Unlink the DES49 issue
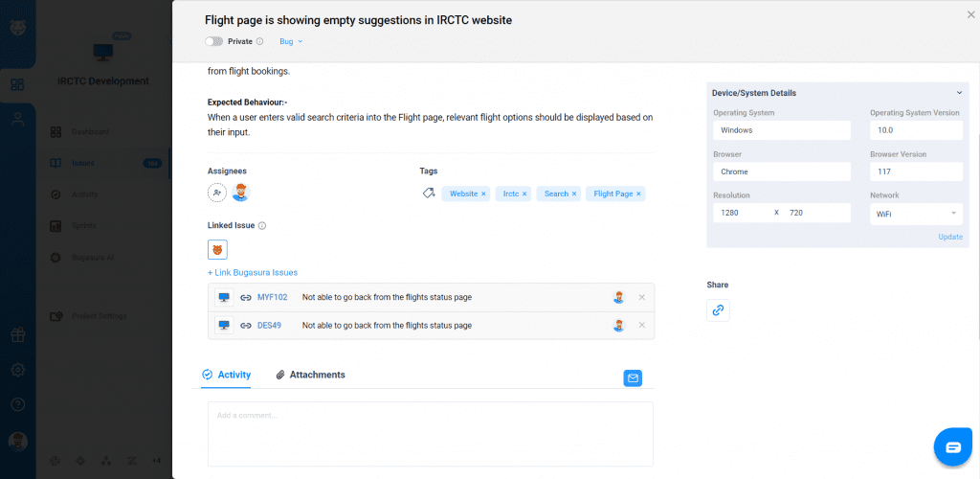 pyautogui.click(x=642, y=325)
